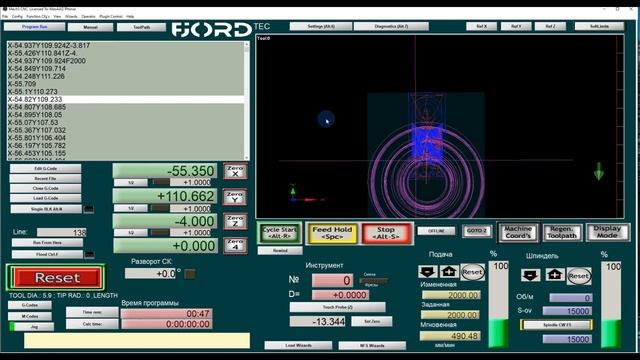Click the Rewind button
Viewport: 640px width, 360px height.
point(280,250)
